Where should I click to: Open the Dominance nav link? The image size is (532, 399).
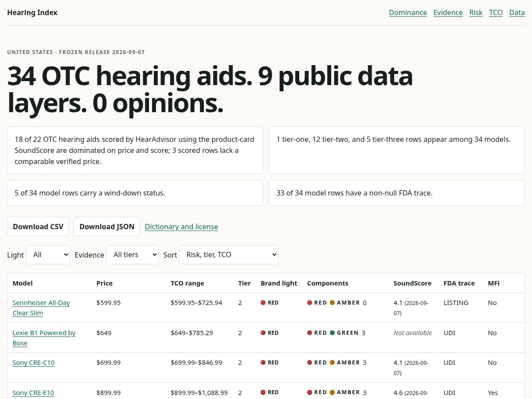click(x=408, y=12)
